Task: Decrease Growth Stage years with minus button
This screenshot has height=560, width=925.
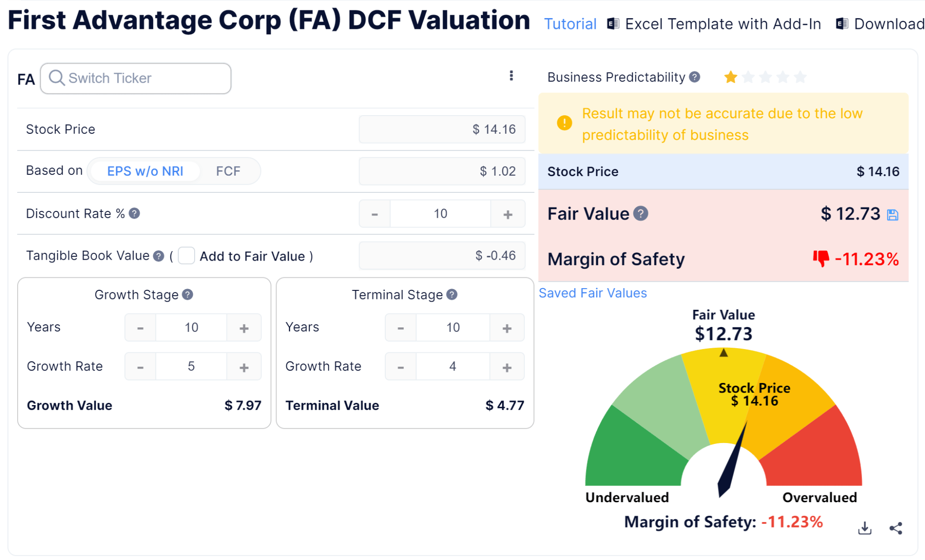Action: [140, 327]
